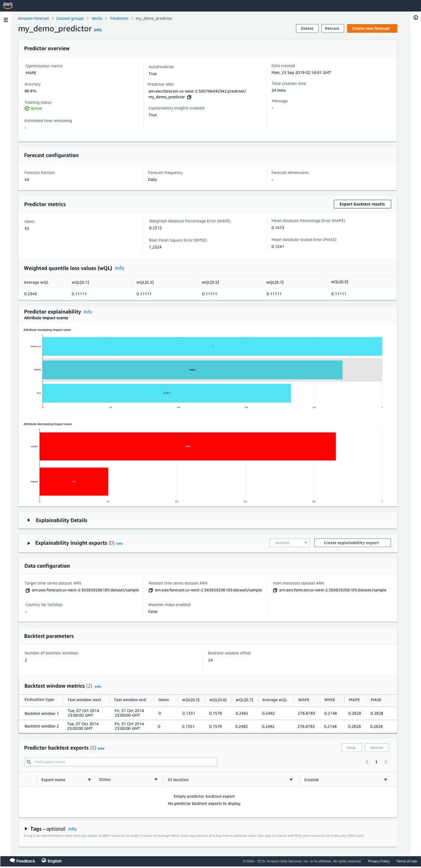Go to next page of backtest exports

pyautogui.click(x=386, y=762)
